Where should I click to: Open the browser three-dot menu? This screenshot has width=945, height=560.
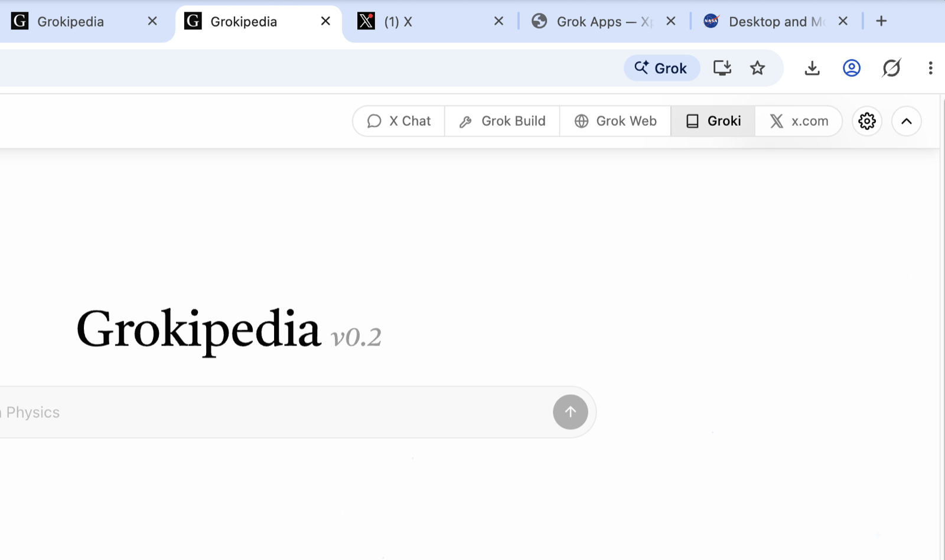coord(930,68)
